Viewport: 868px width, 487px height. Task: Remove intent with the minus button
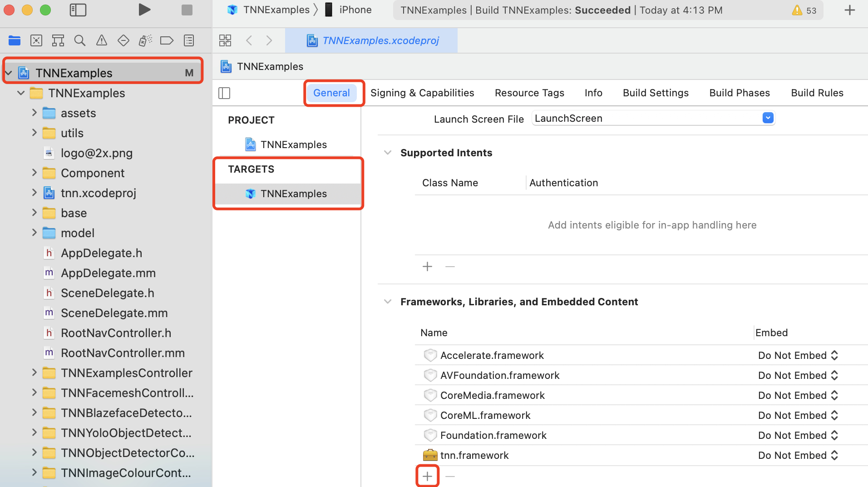450,267
